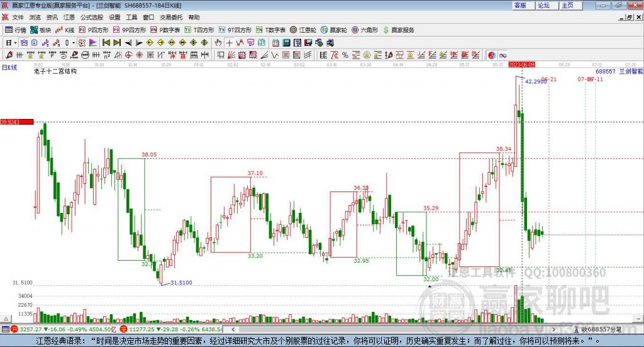Toggle the infinity symbol icon
644x347 pixels.
[502, 55]
